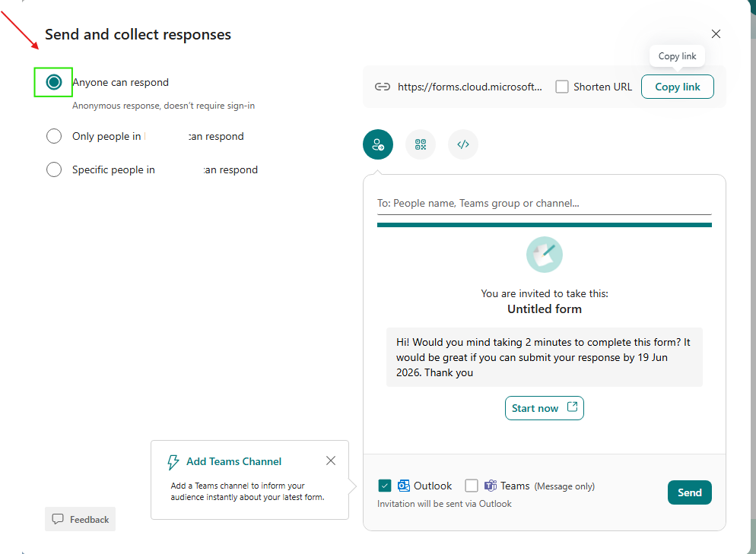This screenshot has width=756, height=554.
Task: Click the Send and collect responses heading
Action: 138,35
